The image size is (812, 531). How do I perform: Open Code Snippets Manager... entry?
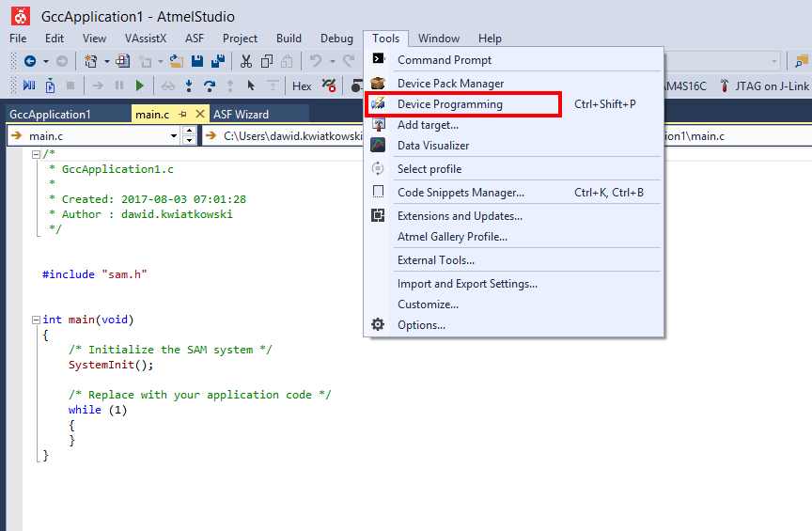pos(513,193)
